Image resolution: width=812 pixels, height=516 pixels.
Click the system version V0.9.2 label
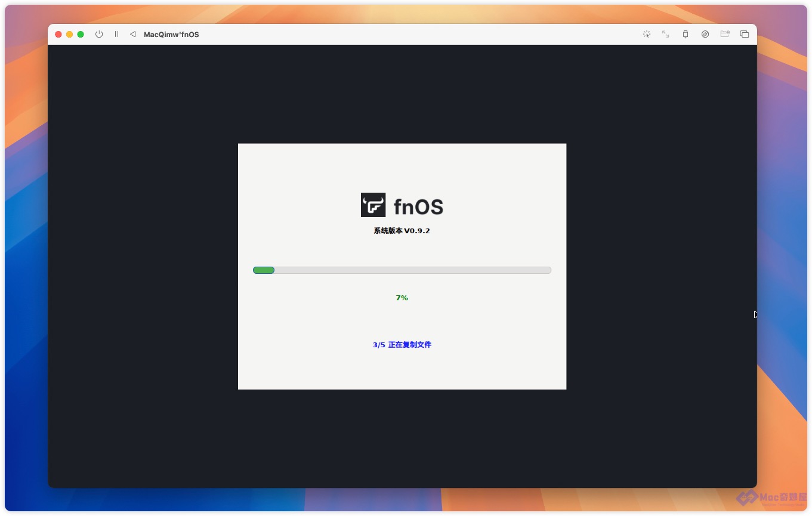[402, 231]
